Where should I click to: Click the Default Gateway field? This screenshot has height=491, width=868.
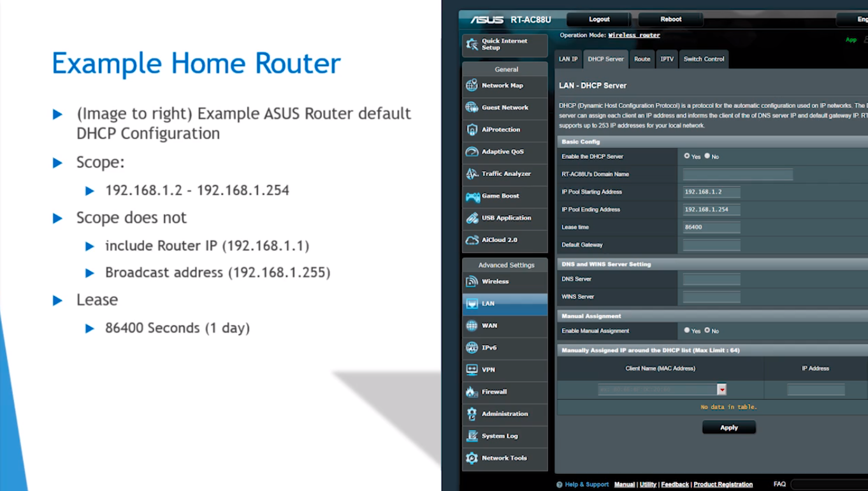click(711, 245)
